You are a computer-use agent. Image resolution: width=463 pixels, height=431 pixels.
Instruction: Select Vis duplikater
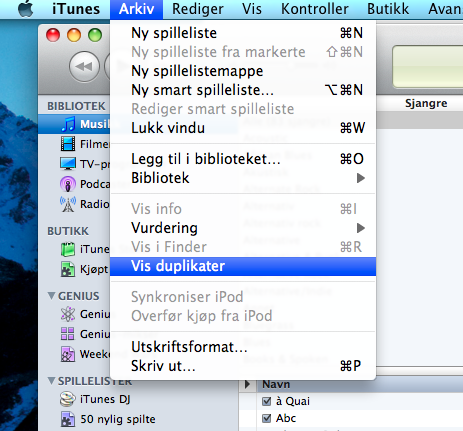(x=243, y=266)
